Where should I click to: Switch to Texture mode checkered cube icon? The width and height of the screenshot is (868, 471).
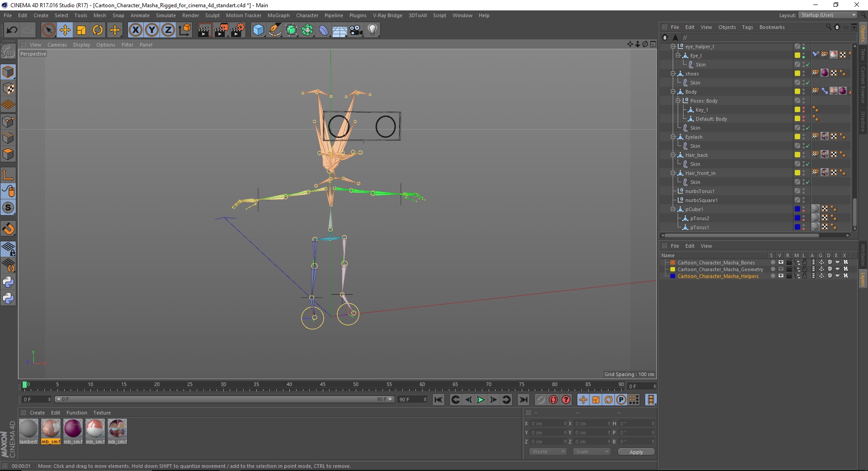(8, 89)
